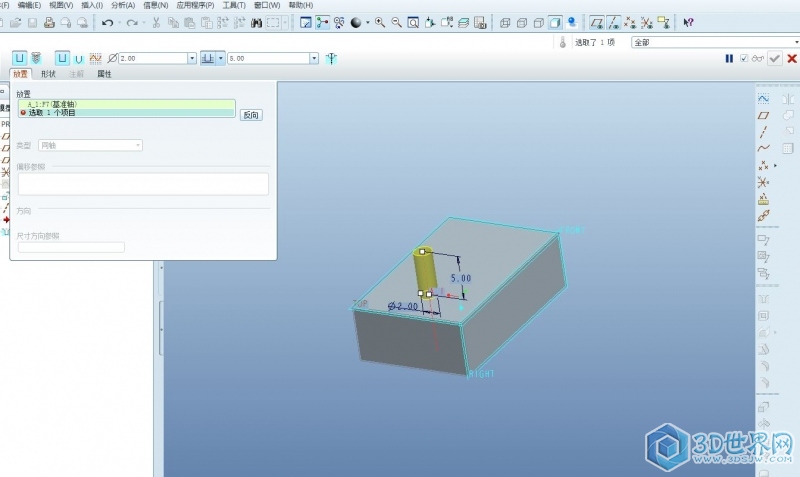Open the 属性 properties tab
Image resolution: width=800 pixels, height=477 pixels.
104,74
